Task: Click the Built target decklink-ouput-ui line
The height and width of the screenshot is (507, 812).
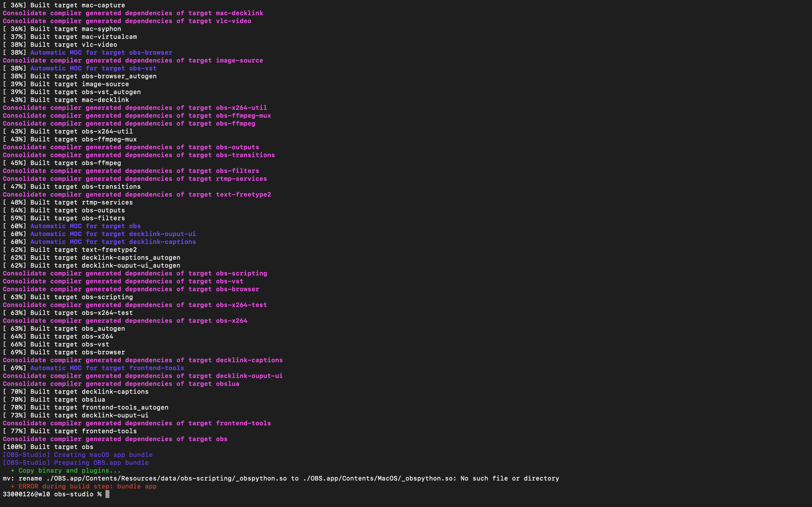Action: (76, 415)
